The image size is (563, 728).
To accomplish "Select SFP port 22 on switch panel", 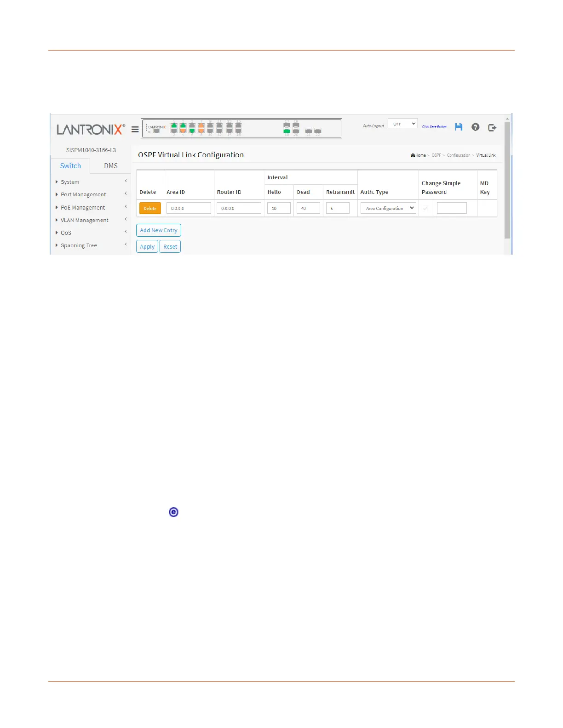I will [318, 131].
